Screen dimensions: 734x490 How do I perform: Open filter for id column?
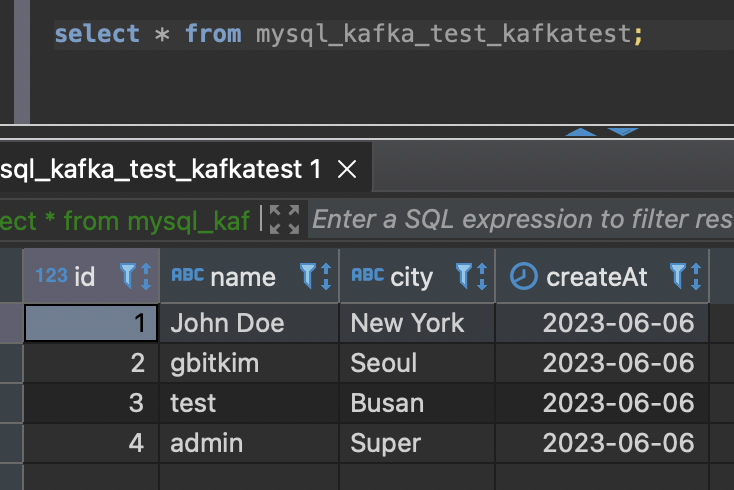pyautogui.click(x=127, y=276)
